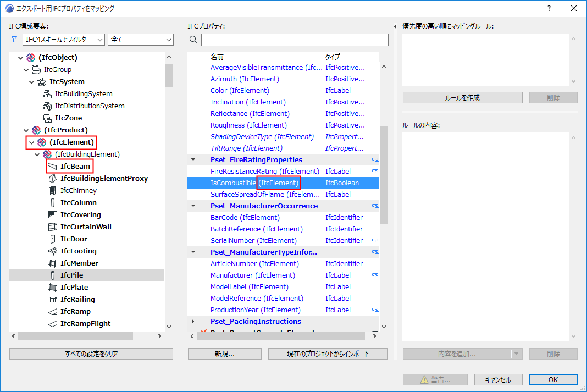Screen dimensions: 587x392
Task: Click the IfcBuildingElementProxy icon
Action: (x=53, y=179)
